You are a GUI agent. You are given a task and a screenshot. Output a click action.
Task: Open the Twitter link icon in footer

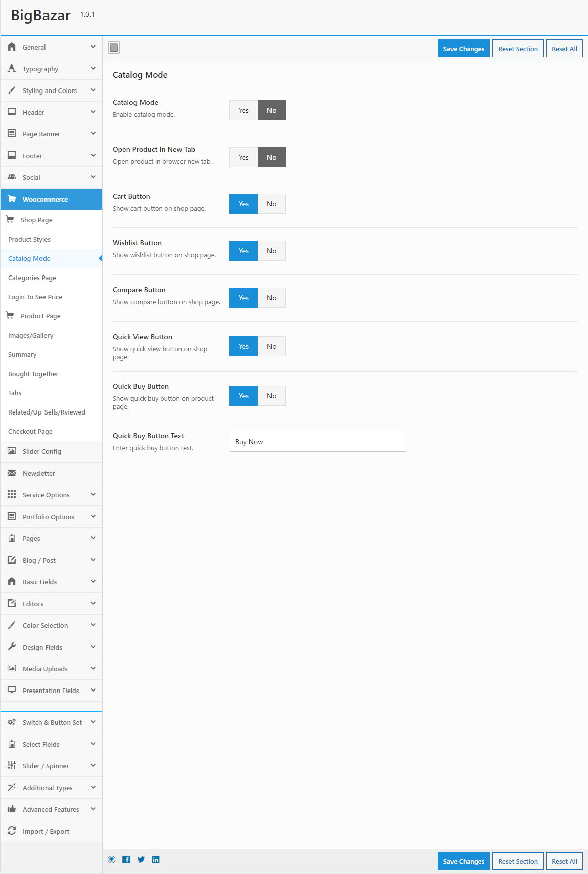tap(141, 860)
